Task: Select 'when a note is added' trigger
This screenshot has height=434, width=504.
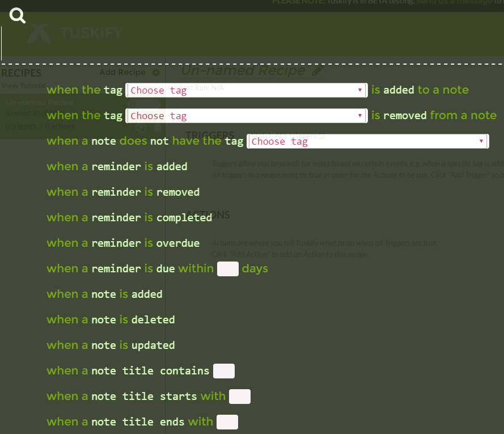Action: (104, 294)
